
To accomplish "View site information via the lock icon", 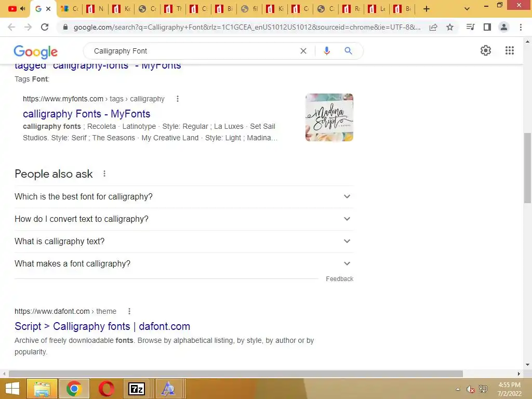I will pyautogui.click(x=65, y=27).
